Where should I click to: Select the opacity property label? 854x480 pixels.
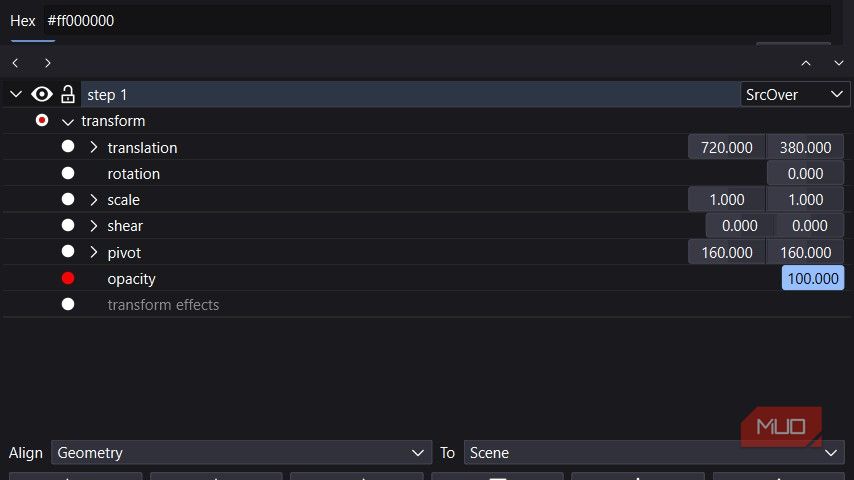[x=131, y=278]
